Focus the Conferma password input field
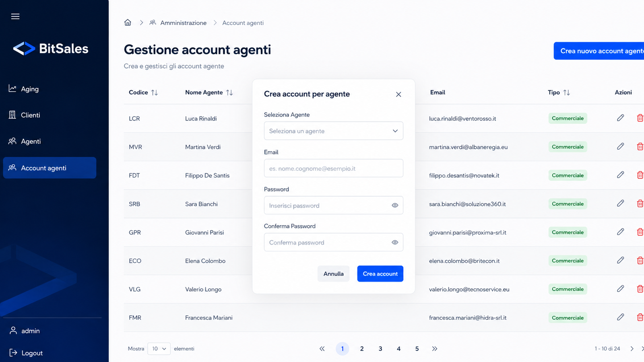 tap(334, 242)
